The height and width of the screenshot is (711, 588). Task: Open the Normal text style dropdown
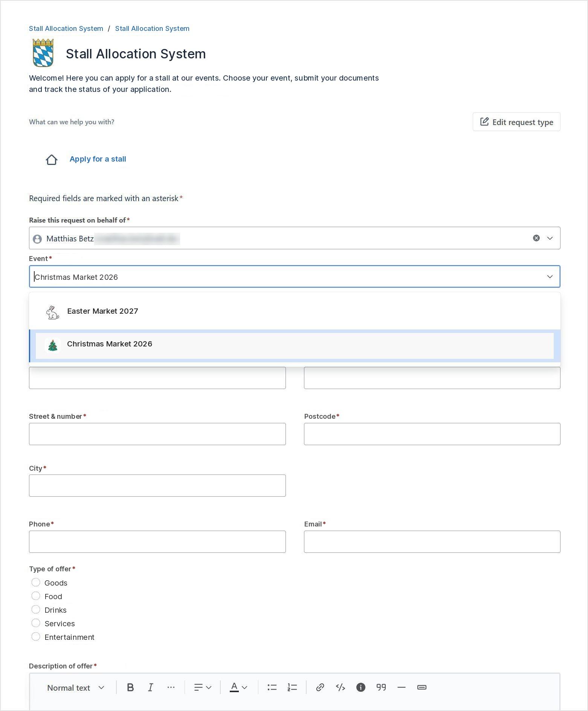pos(76,688)
